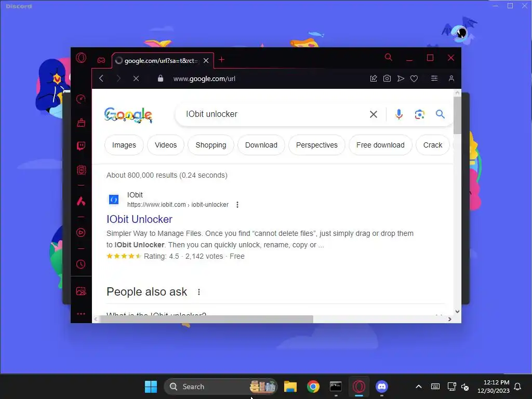This screenshot has height=399, width=532.
Task: Select the google.com/url browser tab
Action: click(x=162, y=60)
